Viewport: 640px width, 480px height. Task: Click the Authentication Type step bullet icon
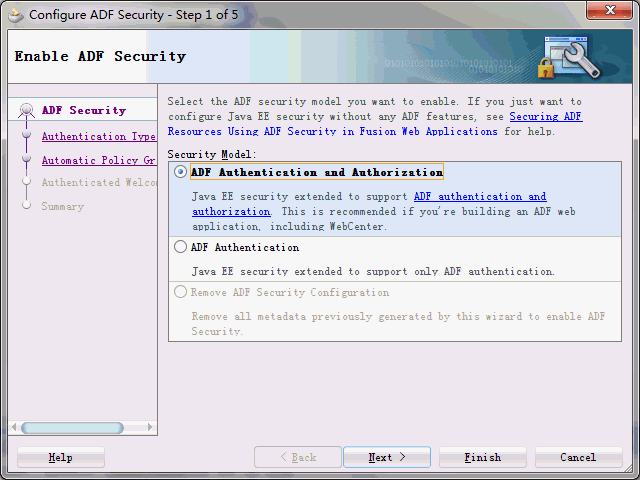[x=27, y=134]
